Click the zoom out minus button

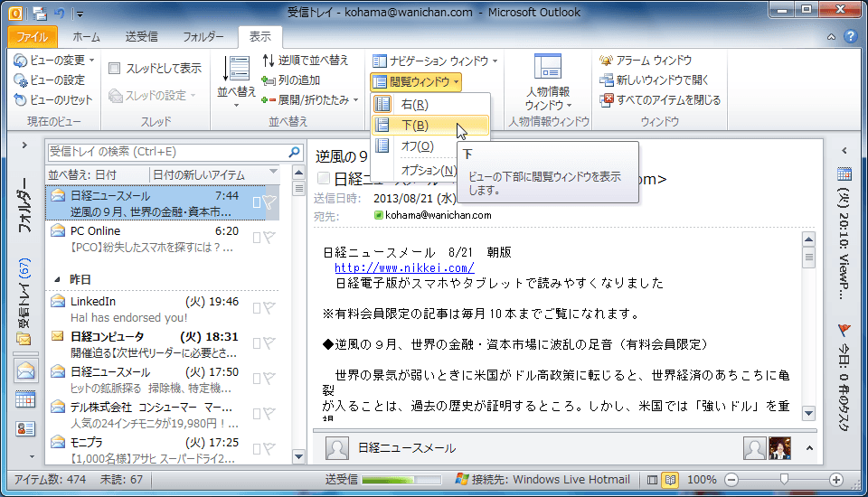tap(731, 480)
